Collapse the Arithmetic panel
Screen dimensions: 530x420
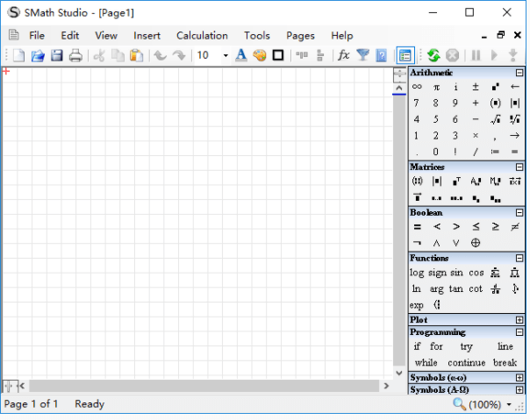coord(519,73)
